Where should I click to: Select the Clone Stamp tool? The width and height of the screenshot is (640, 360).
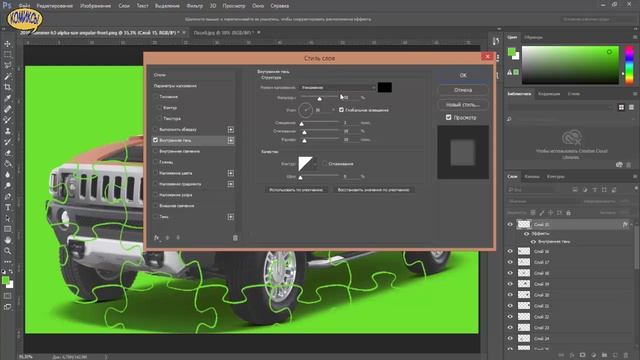pos(7,131)
